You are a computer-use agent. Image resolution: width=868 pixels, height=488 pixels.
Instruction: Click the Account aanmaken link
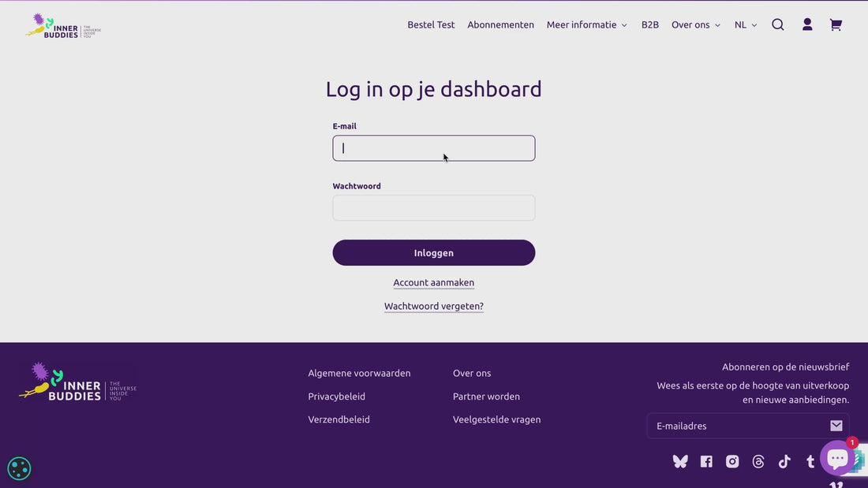click(x=434, y=282)
